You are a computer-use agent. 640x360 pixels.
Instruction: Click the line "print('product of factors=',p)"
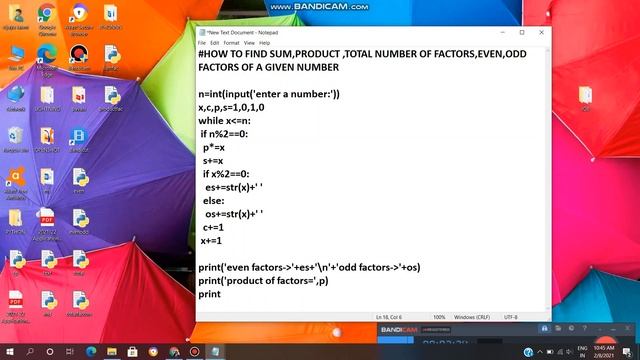pyautogui.click(x=263, y=281)
